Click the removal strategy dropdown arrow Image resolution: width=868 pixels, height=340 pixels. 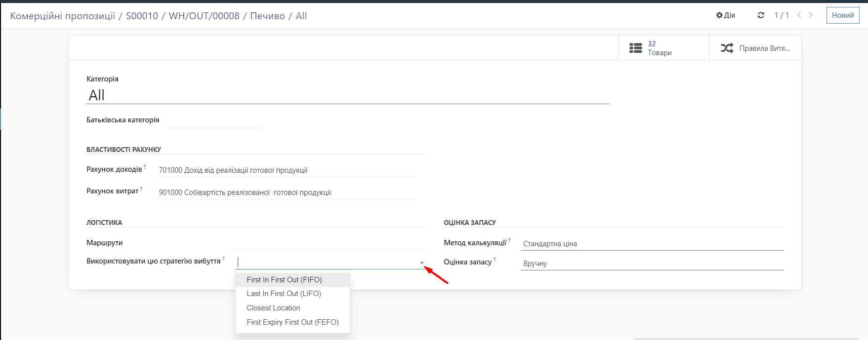pyautogui.click(x=422, y=263)
